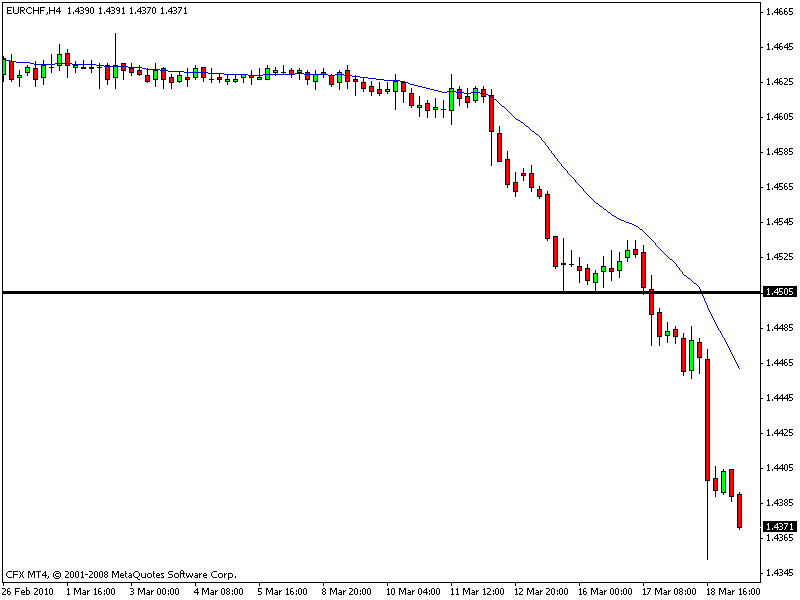
Task: Click the 5 Mar 16:00 time label
Action: tap(283, 590)
